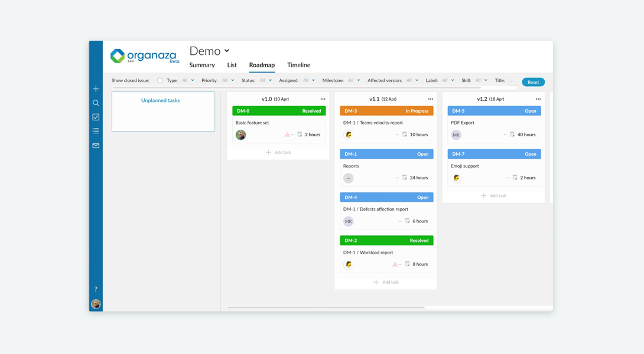Click Add task under v1.1
The height and width of the screenshot is (354, 644).
(x=386, y=282)
